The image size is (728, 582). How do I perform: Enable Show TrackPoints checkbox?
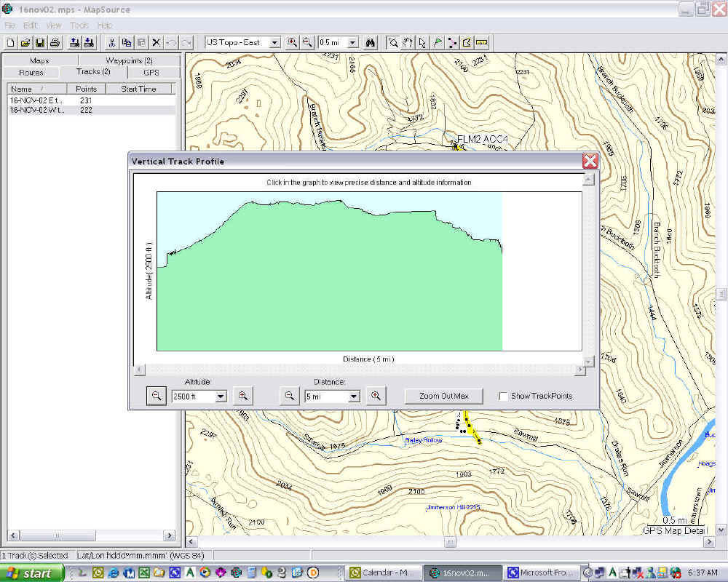click(503, 396)
